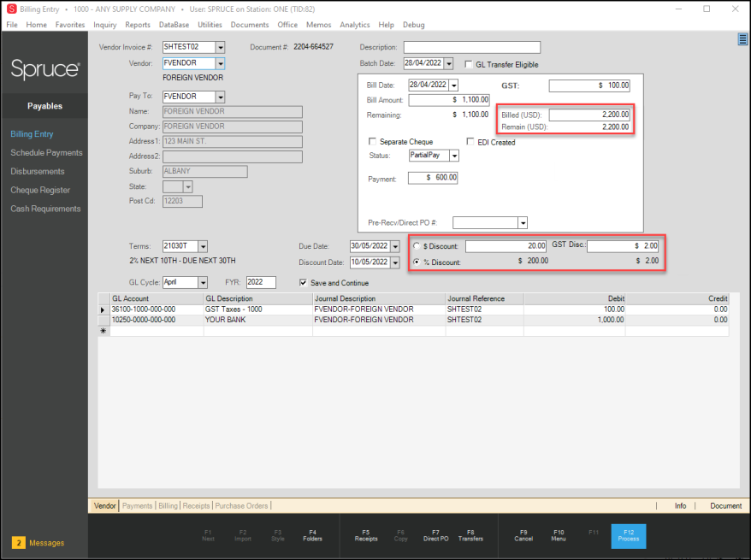This screenshot has height=560, width=751.
Task: Click the F8 Transfers button
Action: coord(470,535)
